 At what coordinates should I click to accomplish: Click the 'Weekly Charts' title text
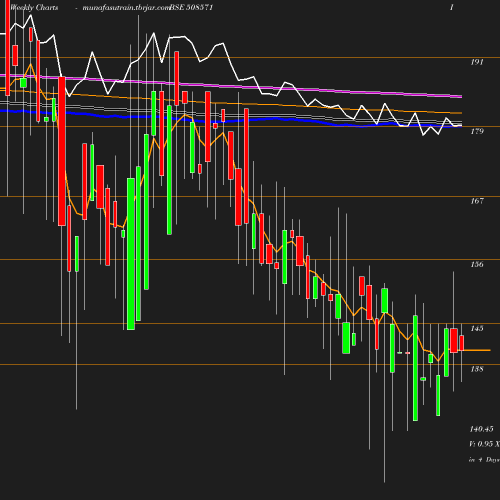pyautogui.click(x=34, y=8)
